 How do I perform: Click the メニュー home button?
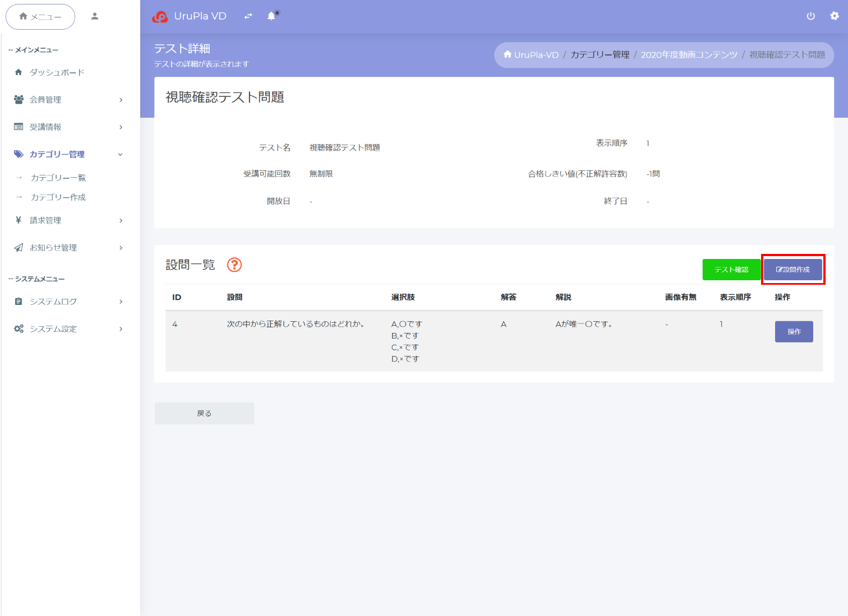[40, 17]
